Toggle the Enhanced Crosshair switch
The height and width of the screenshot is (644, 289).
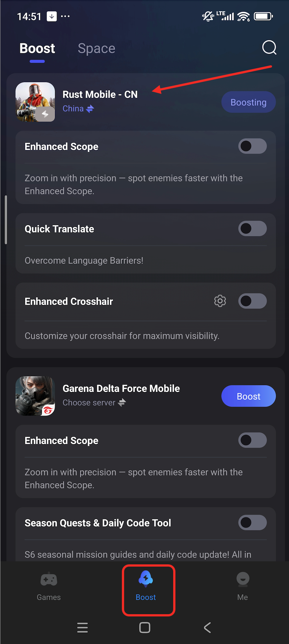point(252,301)
